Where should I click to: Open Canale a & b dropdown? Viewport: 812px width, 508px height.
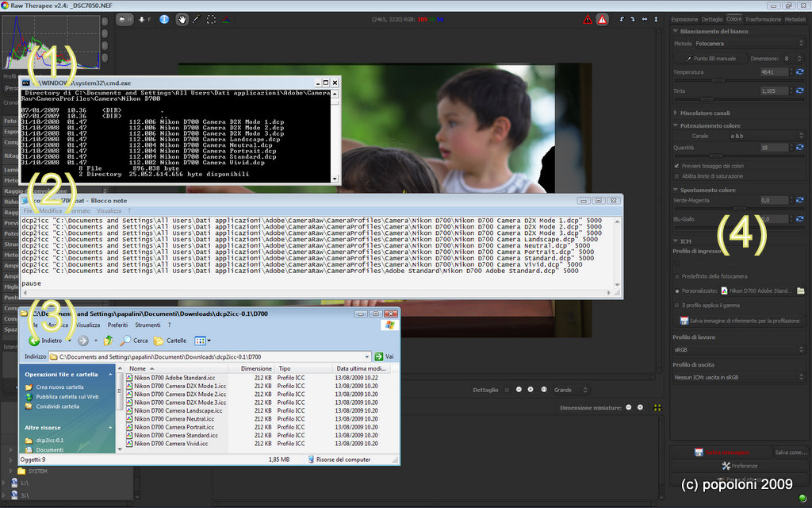(x=767, y=136)
